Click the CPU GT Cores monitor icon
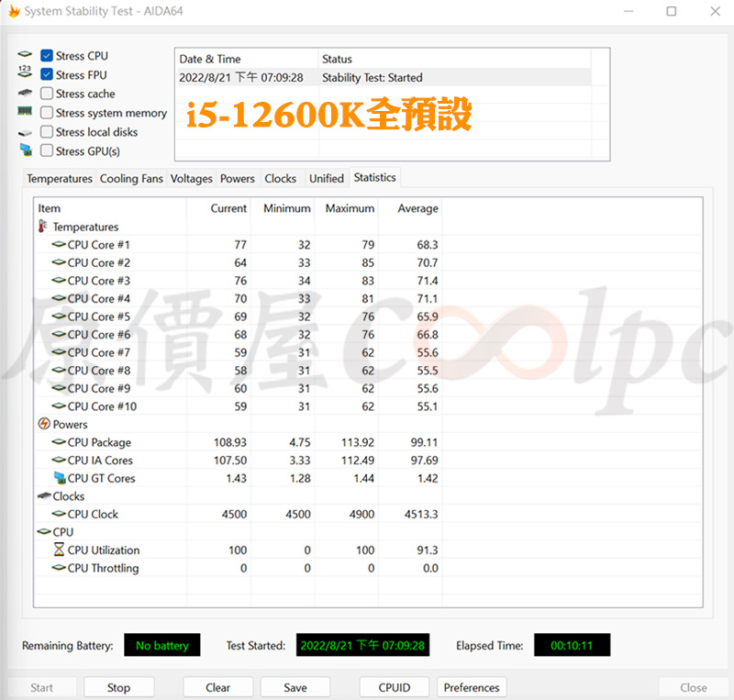Viewport: 734px width, 700px height. [60, 478]
